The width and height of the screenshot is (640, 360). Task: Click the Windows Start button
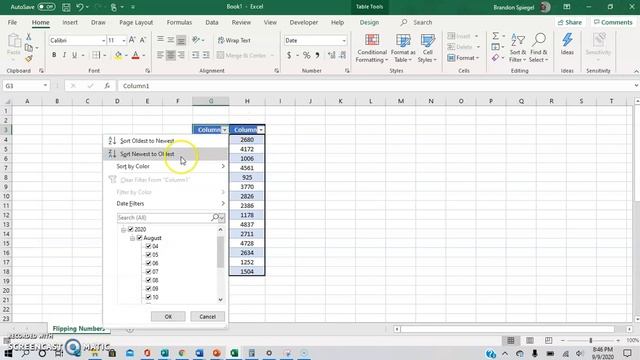8,353
